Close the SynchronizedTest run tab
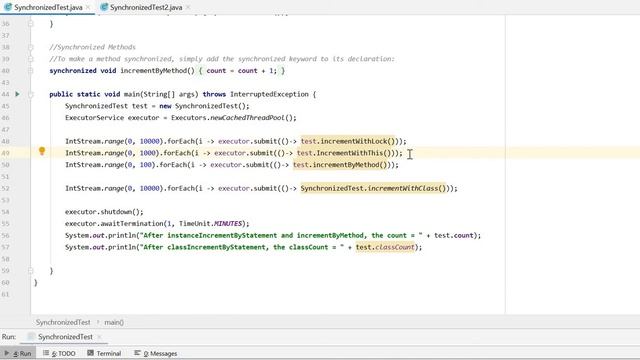The width and height of the screenshot is (640, 360). tap(99, 337)
